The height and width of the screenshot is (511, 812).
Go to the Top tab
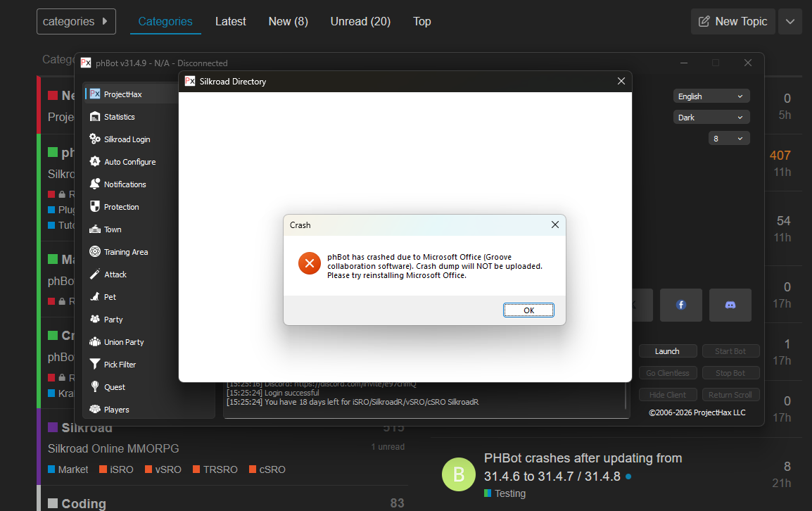point(422,21)
